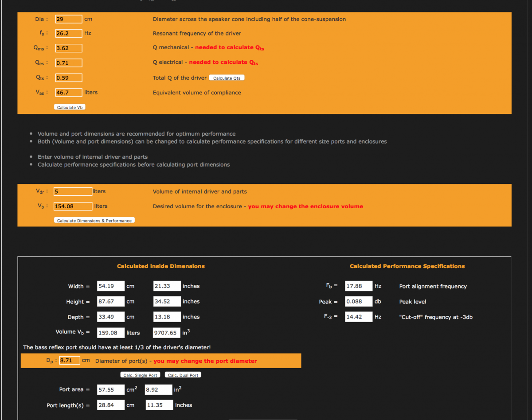Click the Calc. Dual Port button
The width and height of the screenshot is (532, 420).
click(x=183, y=375)
